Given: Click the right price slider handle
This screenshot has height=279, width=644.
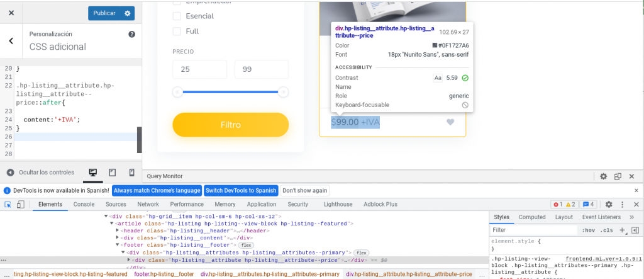Looking at the screenshot, I should [x=284, y=92].
